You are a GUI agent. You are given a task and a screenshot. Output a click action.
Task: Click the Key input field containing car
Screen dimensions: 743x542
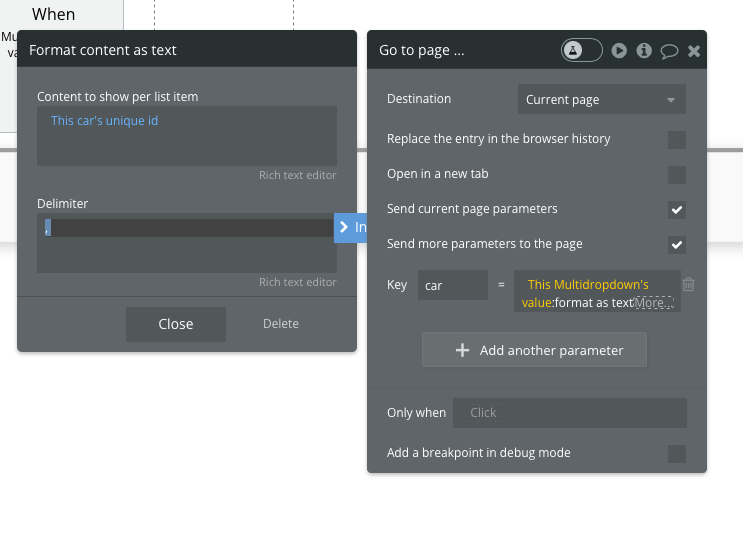pos(452,285)
